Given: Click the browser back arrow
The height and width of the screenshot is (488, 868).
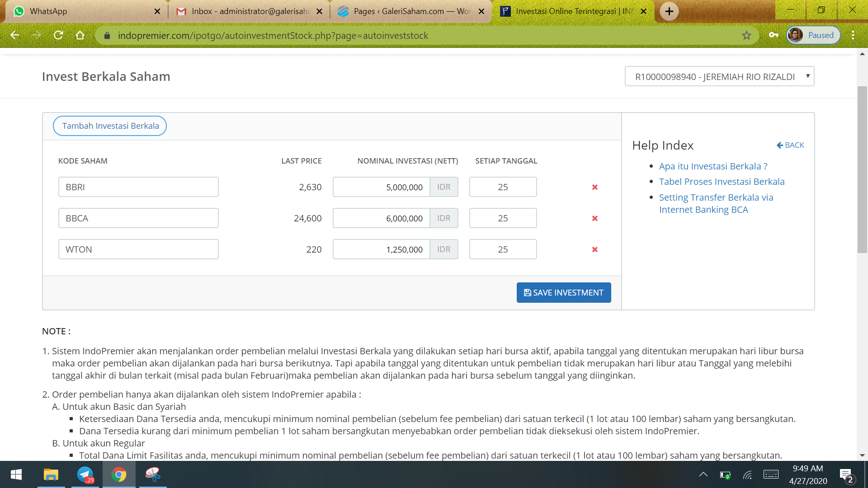Looking at the screenshot, I should click(x=15, y=35).
